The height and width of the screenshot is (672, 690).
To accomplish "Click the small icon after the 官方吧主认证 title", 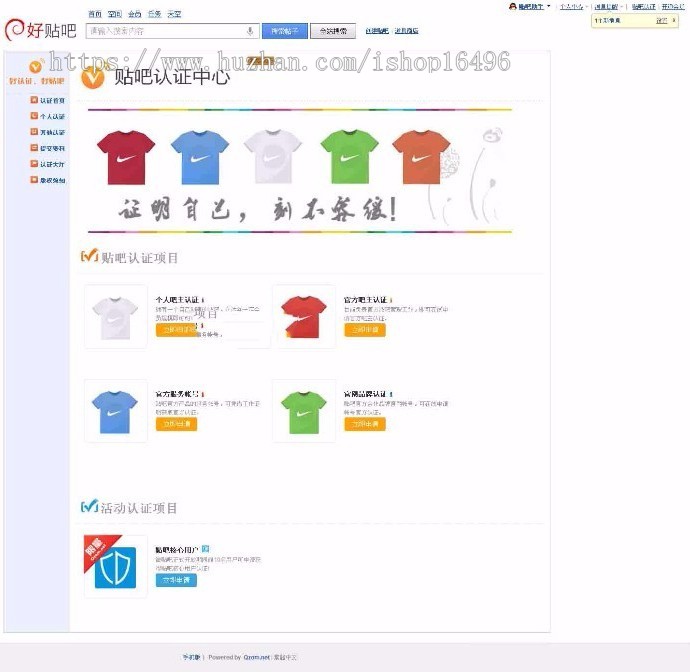I will (391, 300).
